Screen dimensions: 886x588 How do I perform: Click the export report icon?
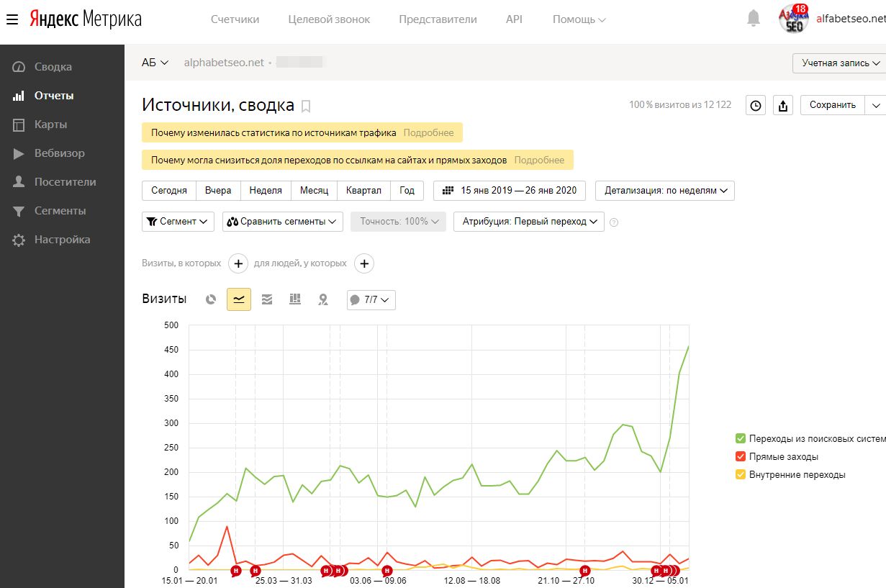782,105
